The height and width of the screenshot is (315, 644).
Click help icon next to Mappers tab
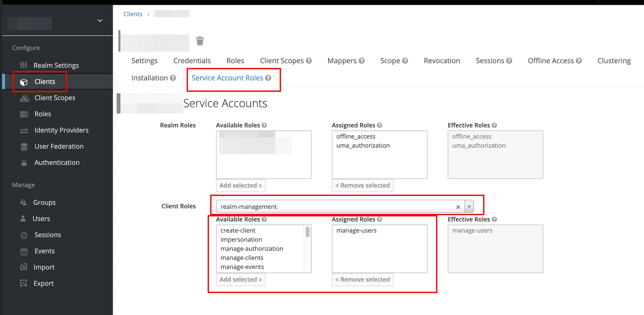(362, 61)
